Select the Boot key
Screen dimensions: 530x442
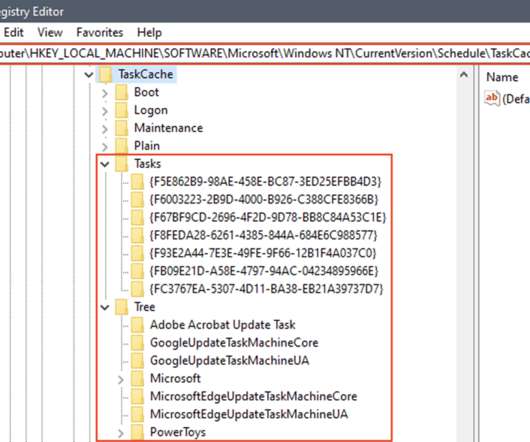coord(146,92)
